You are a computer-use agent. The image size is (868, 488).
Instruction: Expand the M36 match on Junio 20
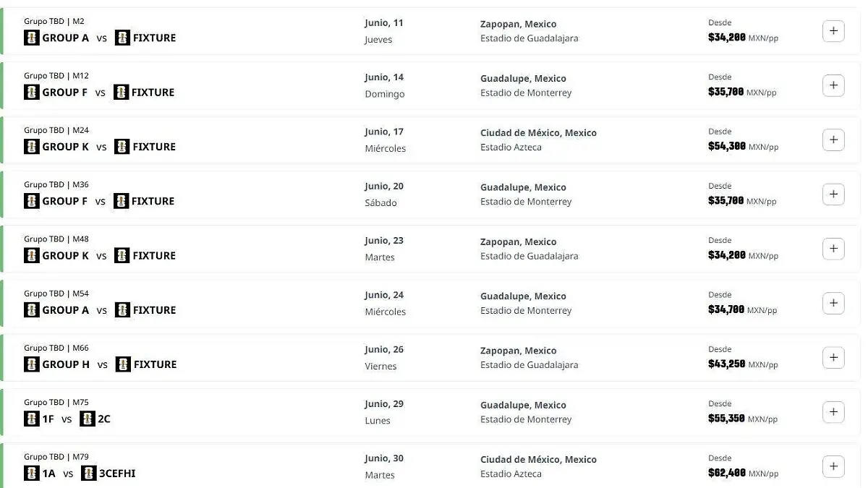click(833, 194)
